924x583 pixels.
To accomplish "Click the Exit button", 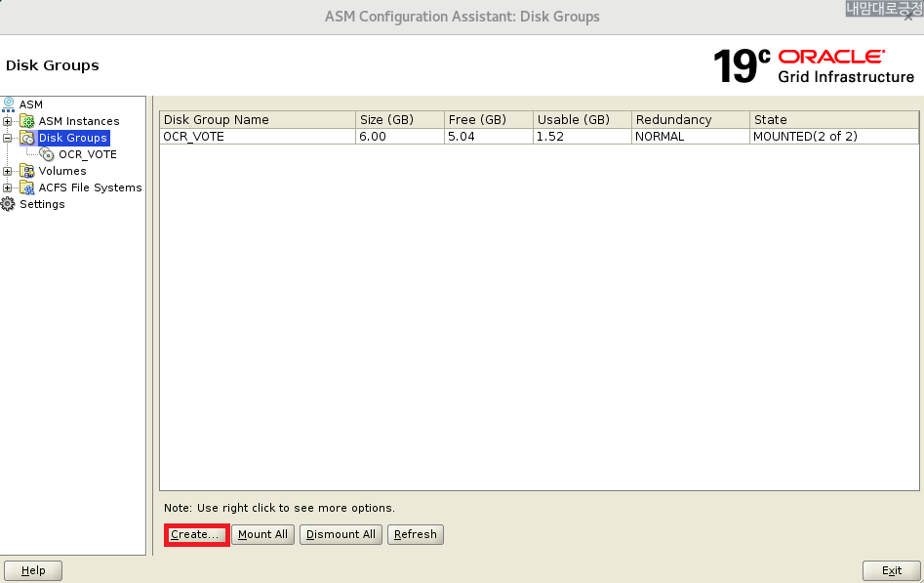I will point(892,570).
